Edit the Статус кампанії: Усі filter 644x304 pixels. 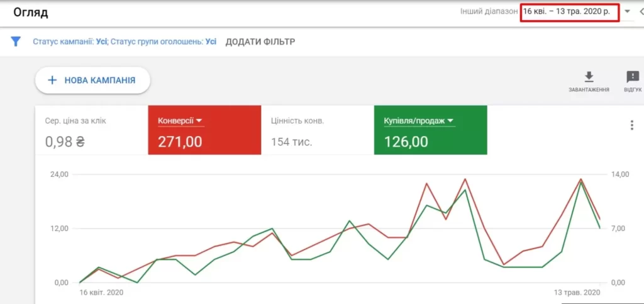click(x=70, y=42)
